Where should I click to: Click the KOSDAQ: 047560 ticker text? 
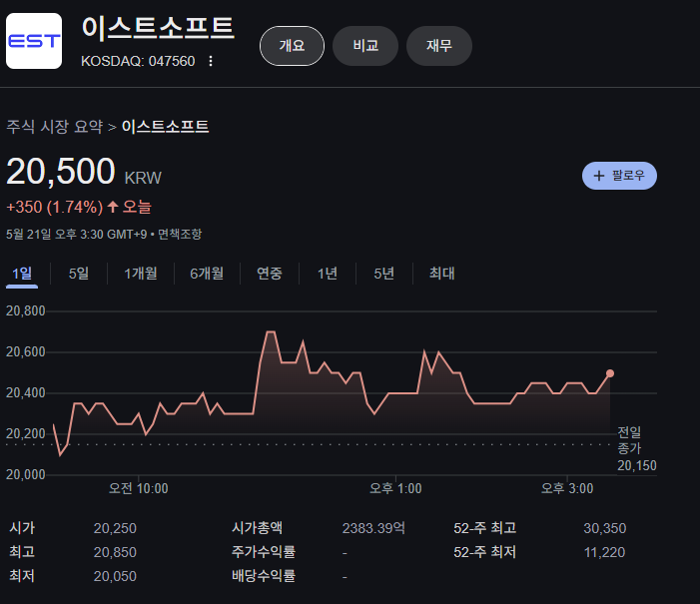click(138, 61)
